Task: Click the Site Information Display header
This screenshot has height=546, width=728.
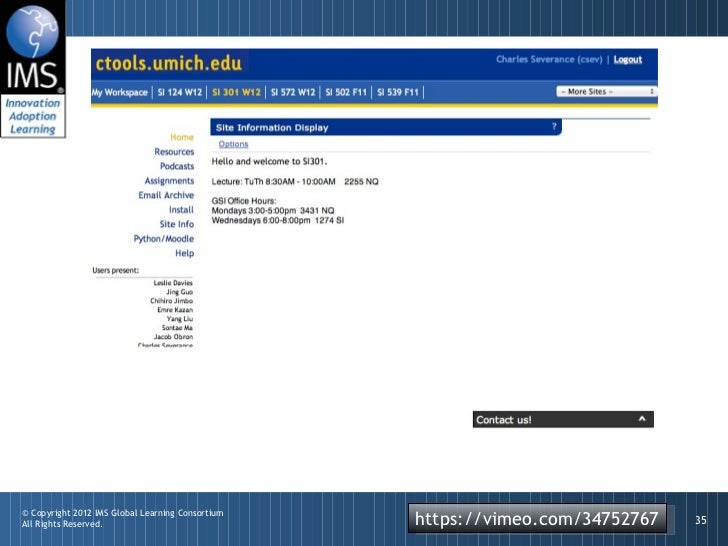Action: tap(386, 127)
